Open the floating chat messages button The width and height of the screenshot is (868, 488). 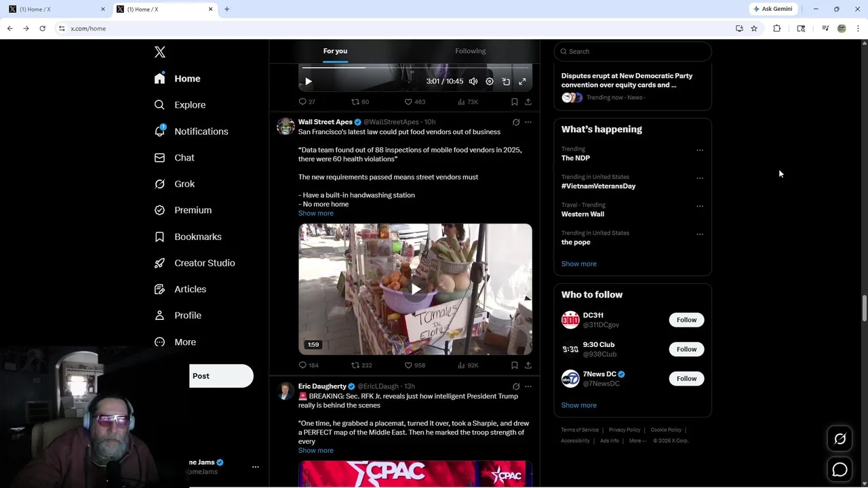[x=840, y=469]
